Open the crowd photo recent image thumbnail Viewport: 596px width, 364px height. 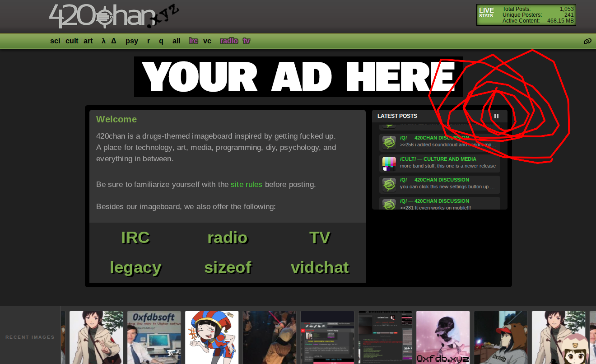pyautogui.click(x=270, y=337)
